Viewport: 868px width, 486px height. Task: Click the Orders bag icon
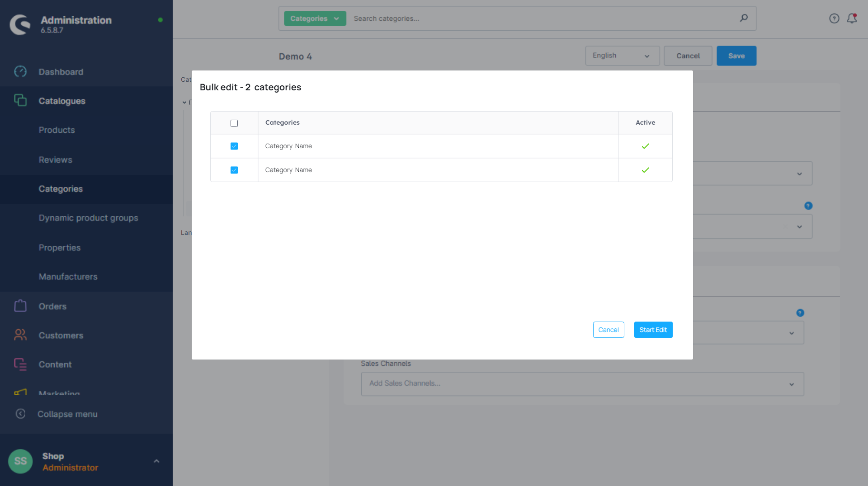pos(20,306)
